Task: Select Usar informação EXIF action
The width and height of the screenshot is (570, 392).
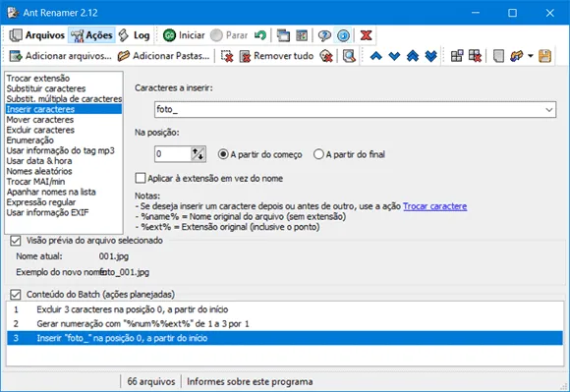Action: click(x=64, y=212)
